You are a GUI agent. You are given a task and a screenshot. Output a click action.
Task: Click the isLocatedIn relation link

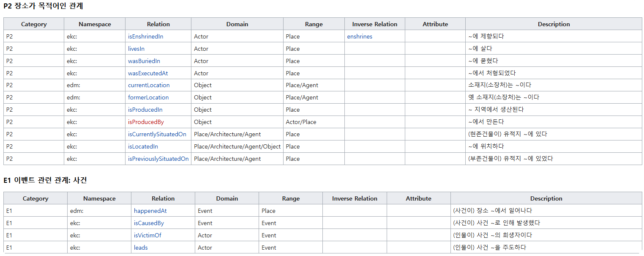143,146
